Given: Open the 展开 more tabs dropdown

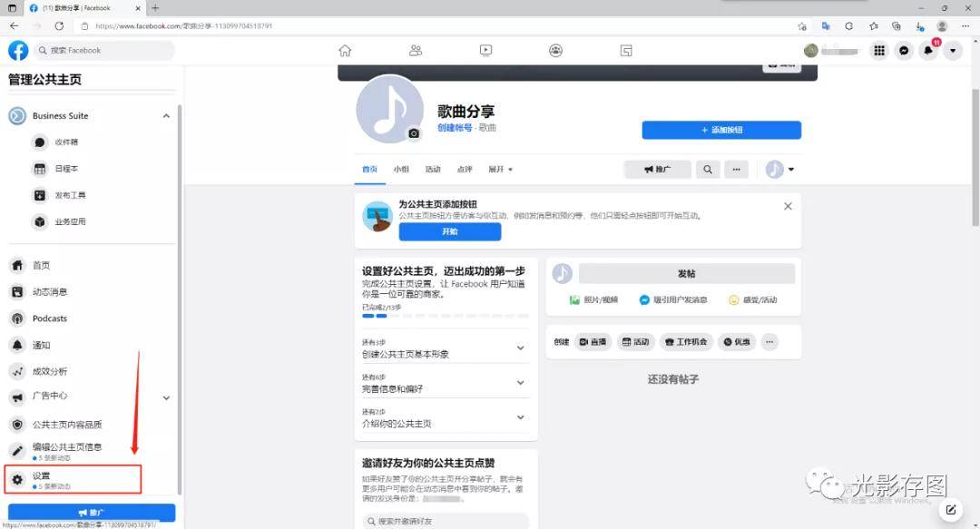Looking at the screenshot, I should coord(500,170).
